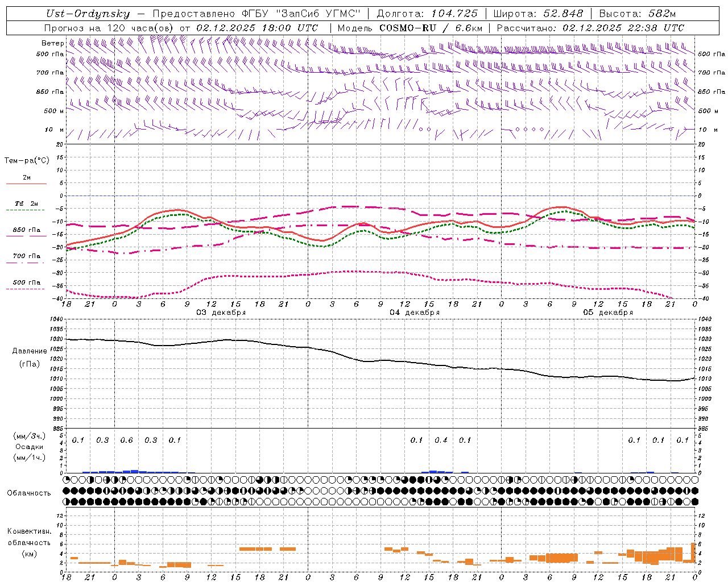Click the '700 гПа' temperature legend entry
728x582 pixels.
[27, 256]
